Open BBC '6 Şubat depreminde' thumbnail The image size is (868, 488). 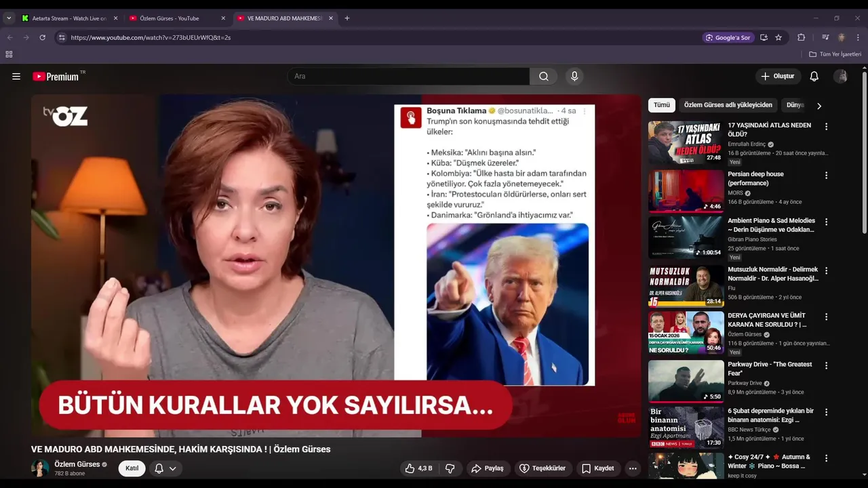(686, 428)
